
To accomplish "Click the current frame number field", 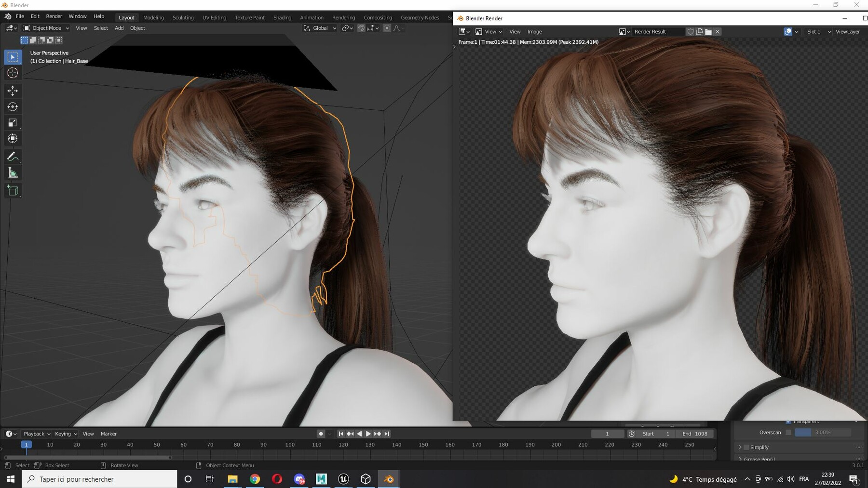I will click(607, 434).
